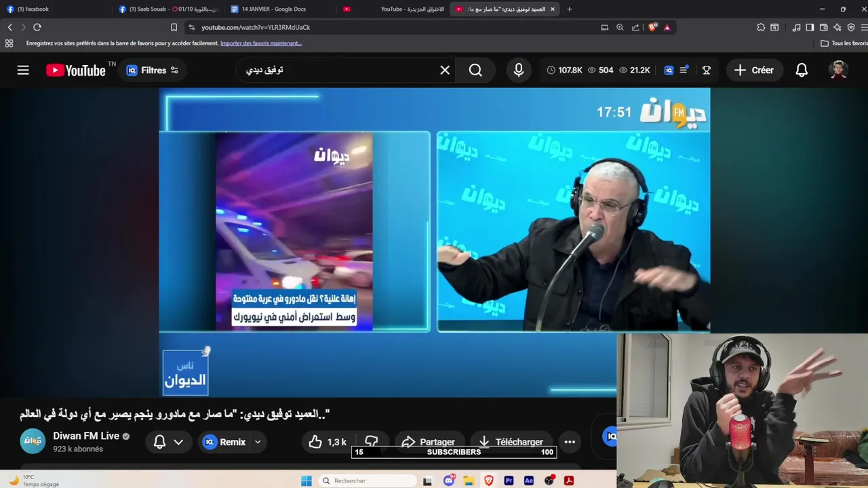This screenshot has width=868, height=488.
Task: Click the zoom magnifier in address bar
Action: 620,27
